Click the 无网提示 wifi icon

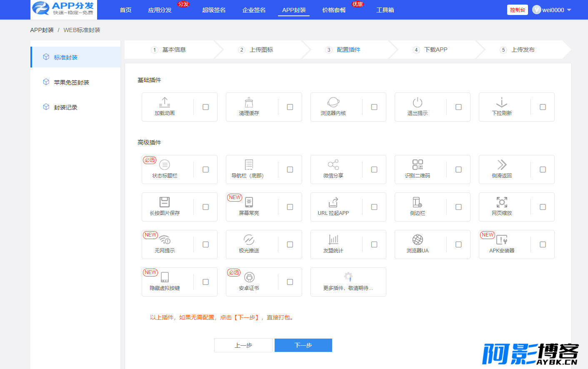pyautogui.click(x=165, y=240)
